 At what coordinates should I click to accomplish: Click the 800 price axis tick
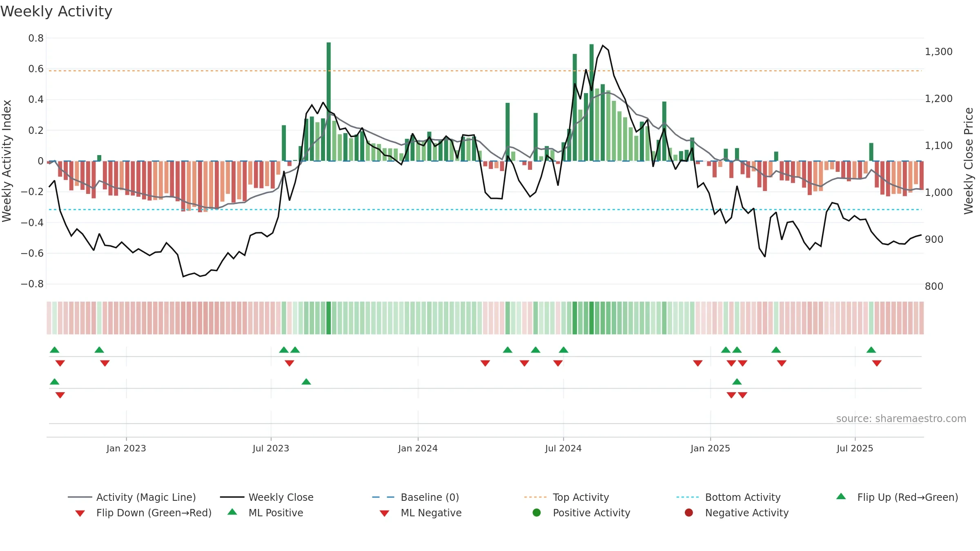pyautogui.click(x=934, y=287)
